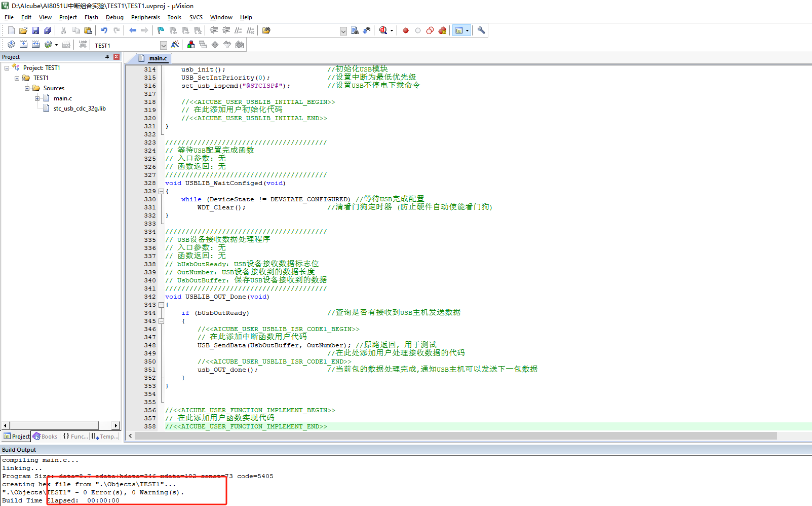The image size is (812, 506).
Task: Click the Disable All Breakpoints icon
Action: click(430, 30)
